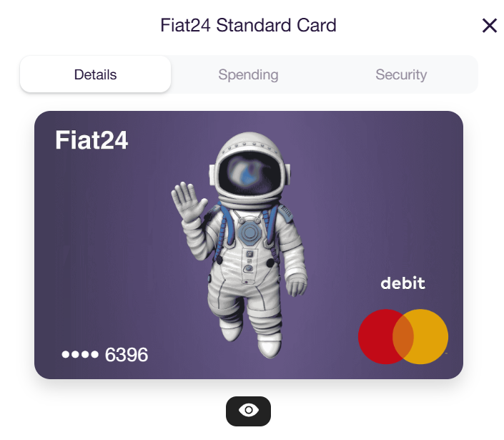Image resolution: width=504 pixels, height=440 pixels.
Task: Click the masked card number dots
Action: pos(80,355)
